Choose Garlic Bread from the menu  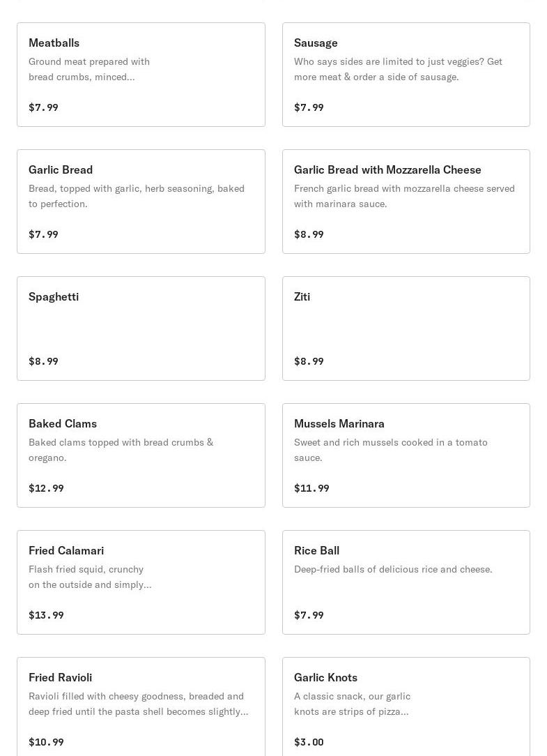click(x=61, y=170)
